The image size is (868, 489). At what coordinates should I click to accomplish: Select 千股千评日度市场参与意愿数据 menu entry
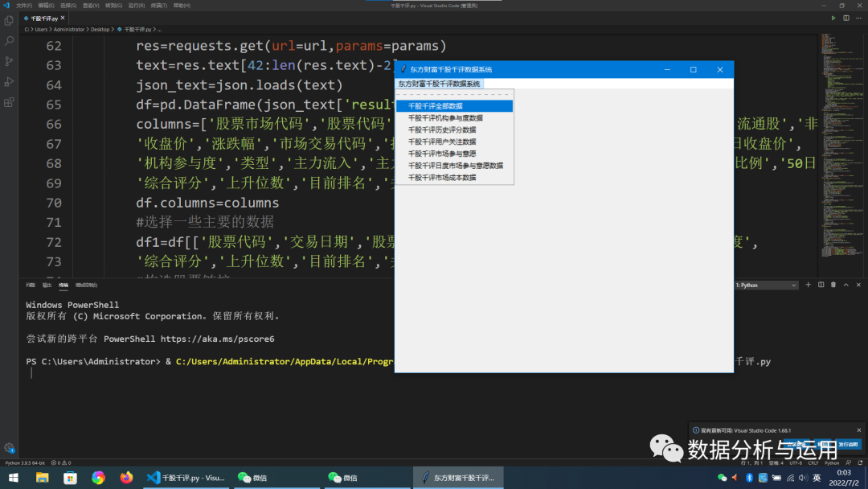coord(454,166)
